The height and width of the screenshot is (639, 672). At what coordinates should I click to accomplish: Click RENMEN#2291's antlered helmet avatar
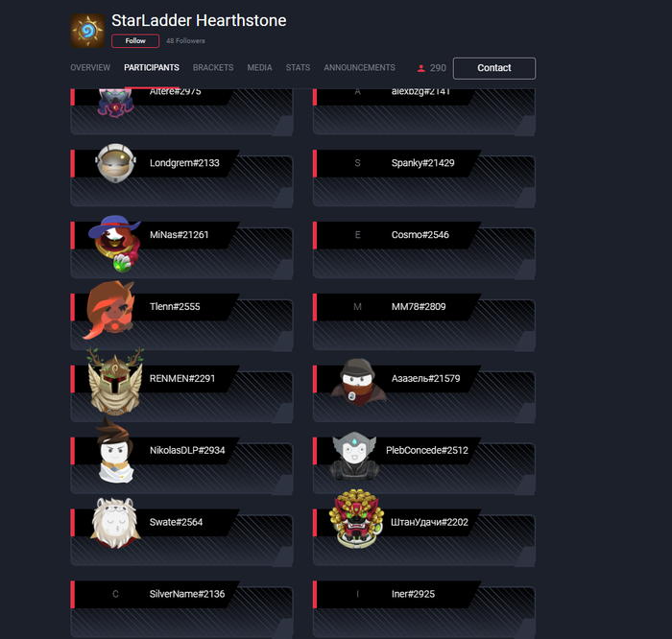pyautogui.click(x=115, y=381)
